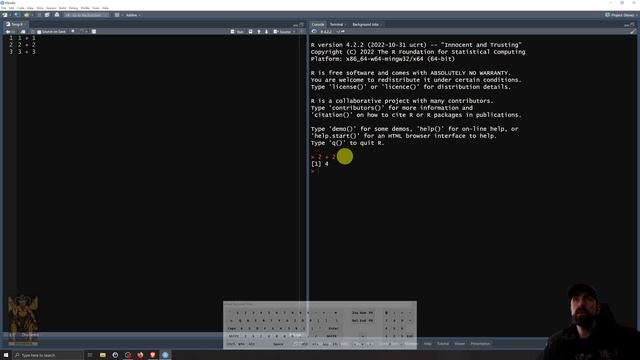
Task: Switch to the Viewer tab
Action: click(460, 344)
